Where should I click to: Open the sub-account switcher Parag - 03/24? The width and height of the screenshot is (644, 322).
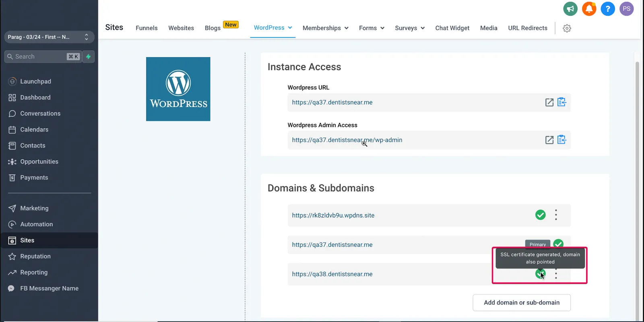click(x=49, y=37)
